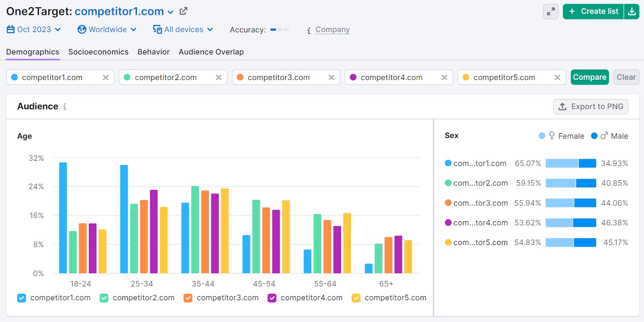The image size is (644, 322).
Task: Click Export to PNG button
Action: pyautogui.click(x=590, y=106)
